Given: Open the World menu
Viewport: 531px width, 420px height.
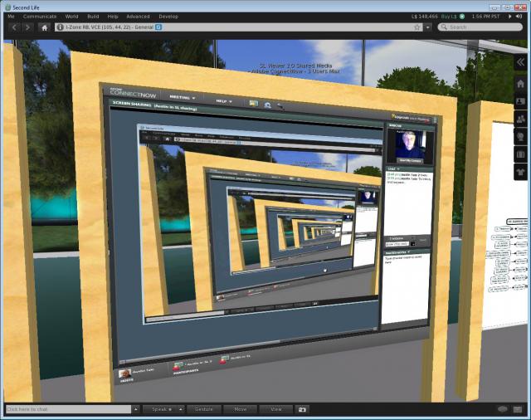Looking at the screenshot, I should [71, 17].
